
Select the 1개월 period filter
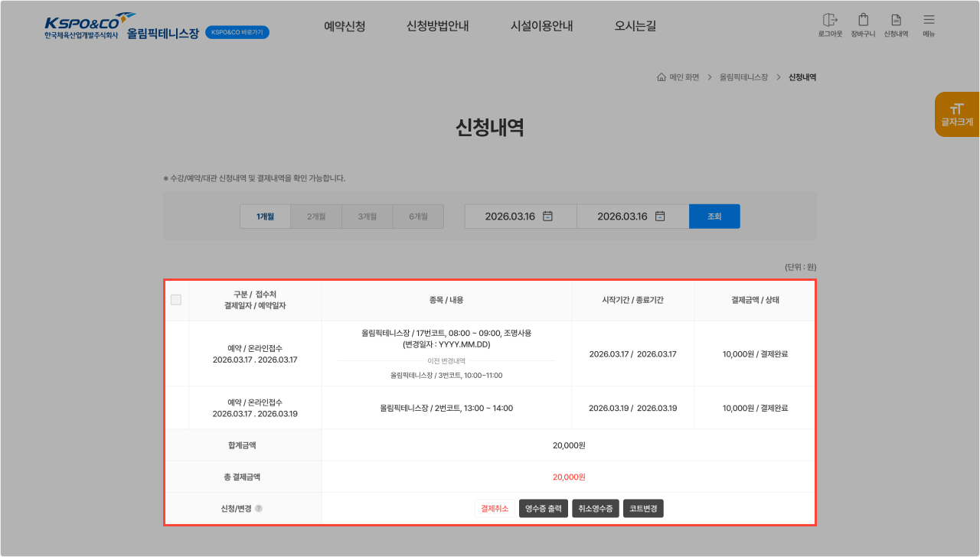(265, 217)
